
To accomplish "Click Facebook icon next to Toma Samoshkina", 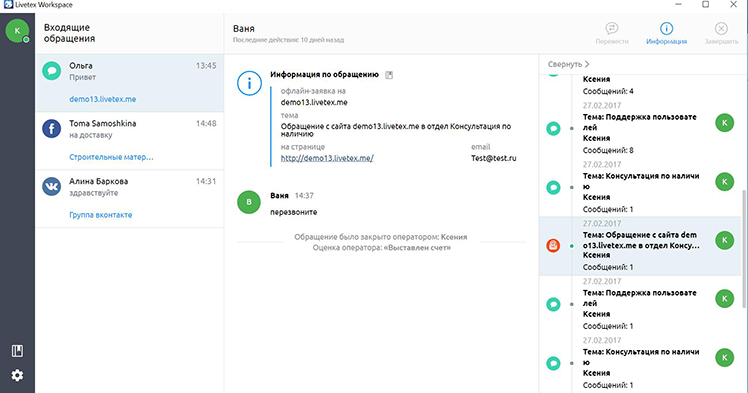I will pyautogui.click(x=52, y=129).
